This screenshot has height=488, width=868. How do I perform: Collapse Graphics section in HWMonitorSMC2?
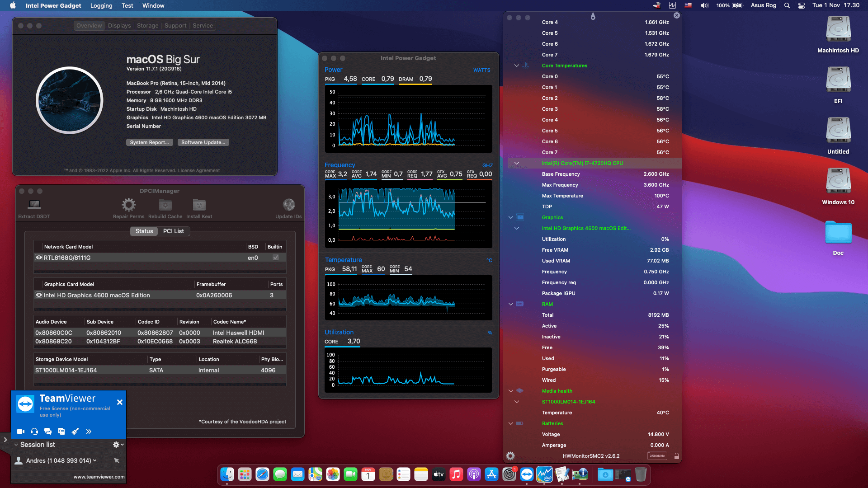coord(511,217)
